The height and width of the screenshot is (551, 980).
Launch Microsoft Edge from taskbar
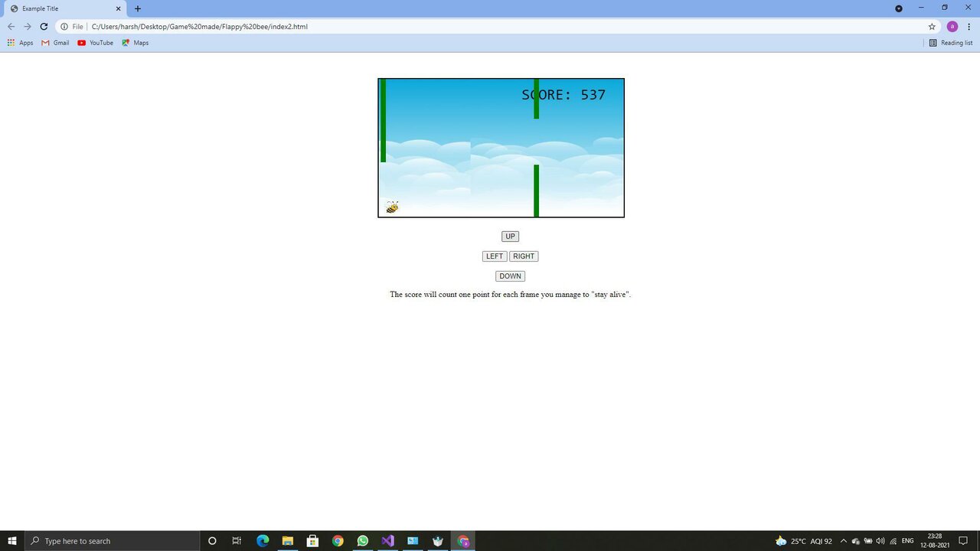[263, 541]
